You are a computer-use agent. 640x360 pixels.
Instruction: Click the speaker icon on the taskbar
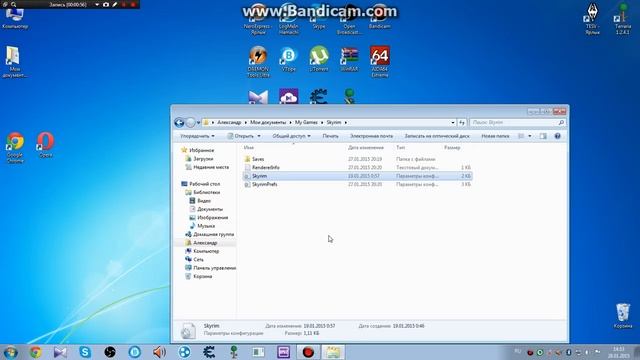[159, 352]
